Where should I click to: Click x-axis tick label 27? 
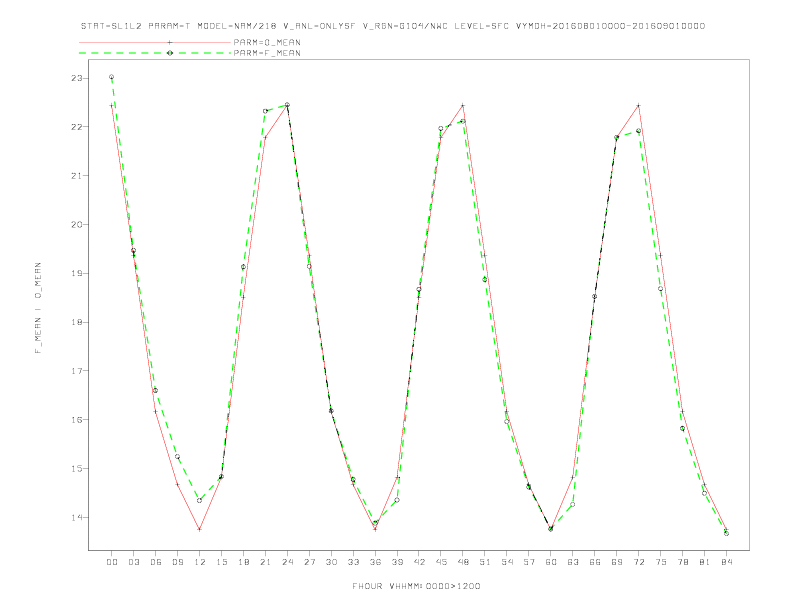[309, 562]
